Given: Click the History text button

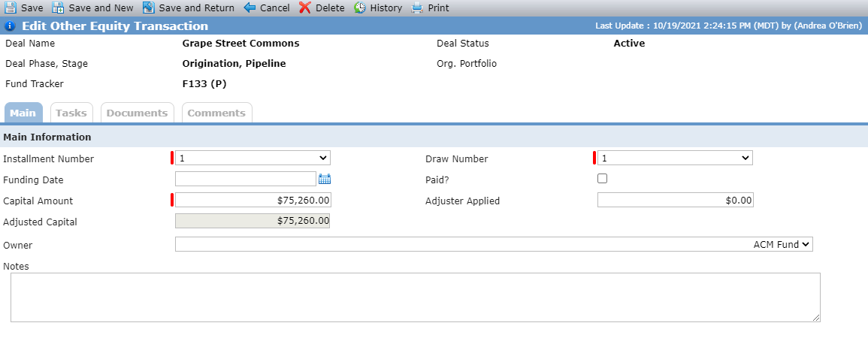Looking at the screenshot, I should [386, 8].
